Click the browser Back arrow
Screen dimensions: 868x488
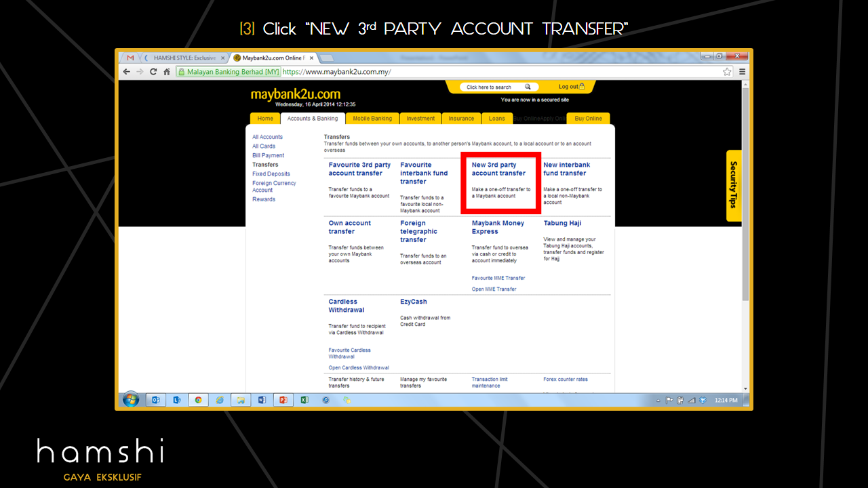pos(127,72)
